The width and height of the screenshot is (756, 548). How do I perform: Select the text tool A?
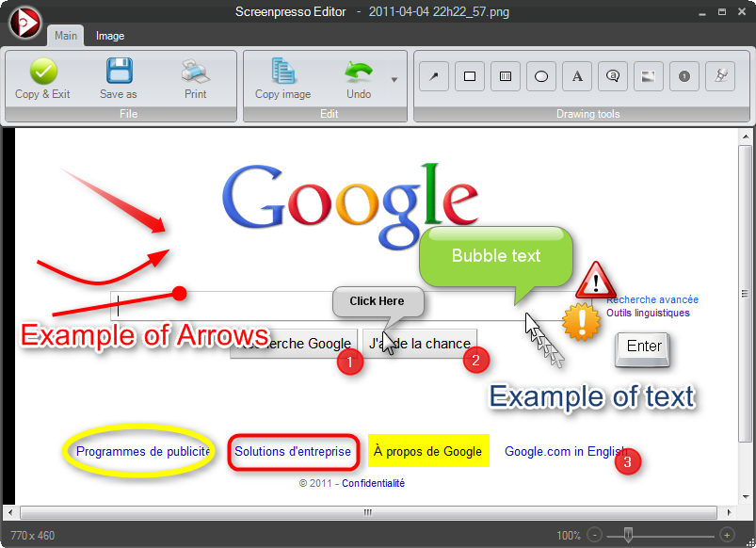click(x=577, y=76)
